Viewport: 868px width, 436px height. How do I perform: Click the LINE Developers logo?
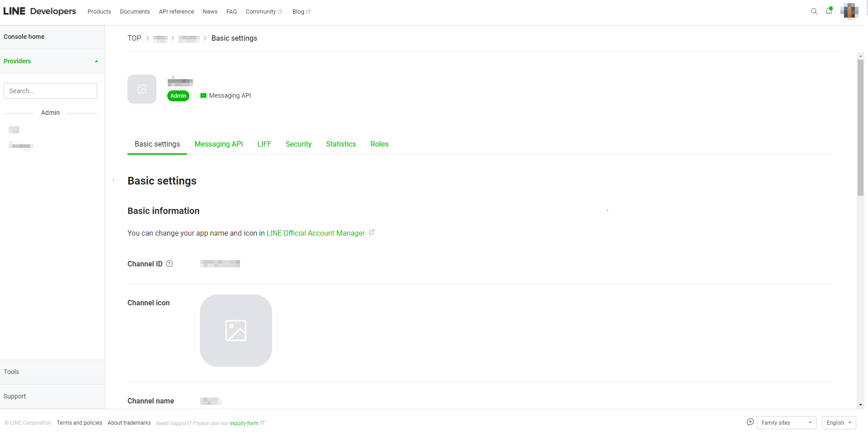click(40, 11)
